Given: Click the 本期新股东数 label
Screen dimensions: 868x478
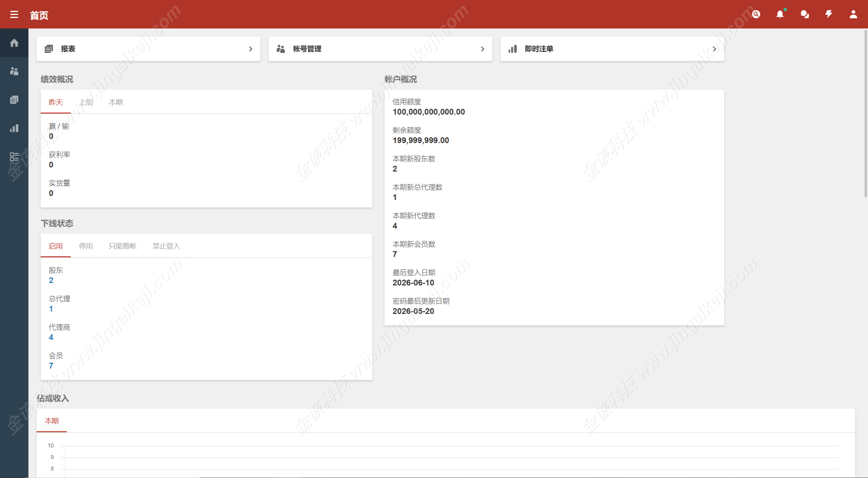Looking at the screenshot, I should point(414,159).
